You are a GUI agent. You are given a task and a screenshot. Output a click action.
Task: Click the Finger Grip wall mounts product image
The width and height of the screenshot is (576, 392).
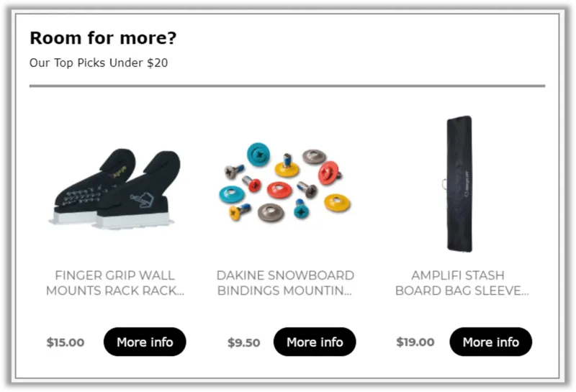pos(115,188)
